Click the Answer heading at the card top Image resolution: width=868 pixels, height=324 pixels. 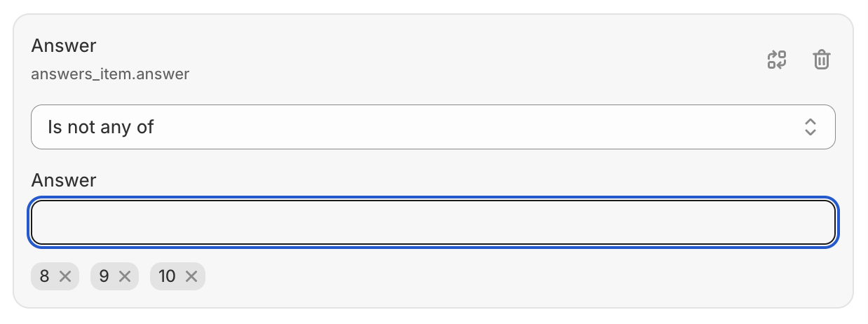coord(64,46)
